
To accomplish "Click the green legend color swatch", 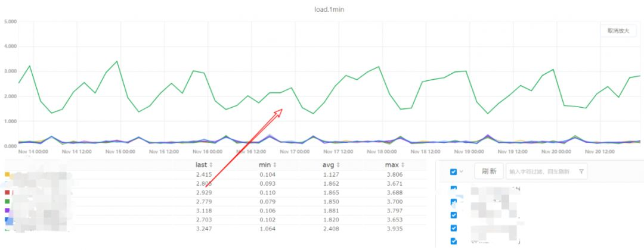I will click(x=7, y=201).
